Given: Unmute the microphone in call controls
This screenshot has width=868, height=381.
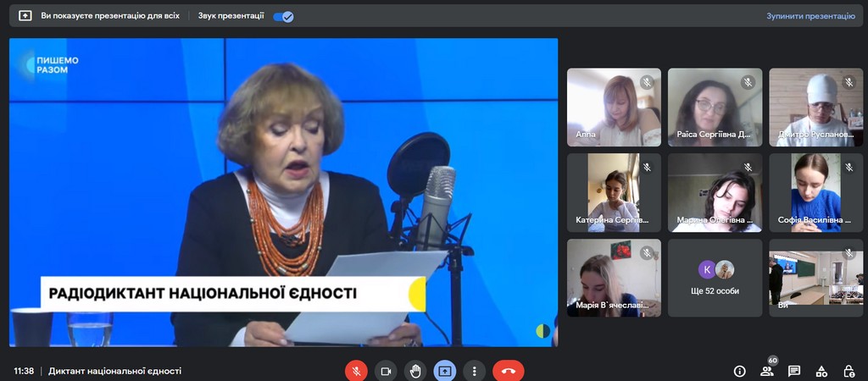Looking at the screenshot, I should 356,371.
